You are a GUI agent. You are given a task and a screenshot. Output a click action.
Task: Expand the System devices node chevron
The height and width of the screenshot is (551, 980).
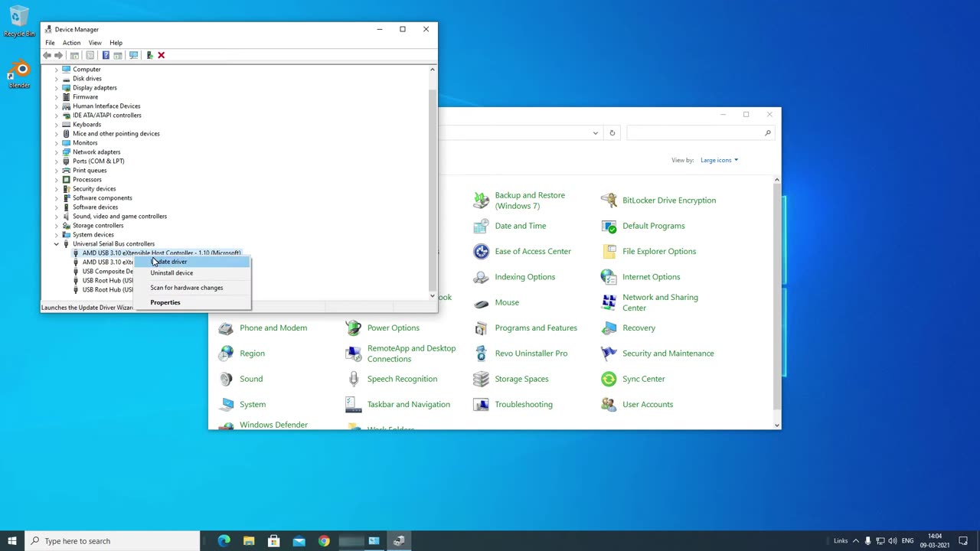[x=56, y=234]
